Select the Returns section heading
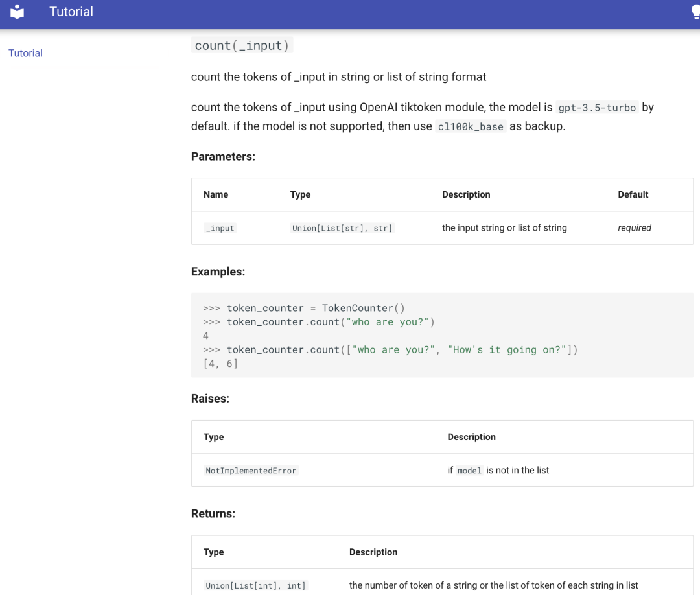Viewport: 700px width, 595px height. coord(213,513)
